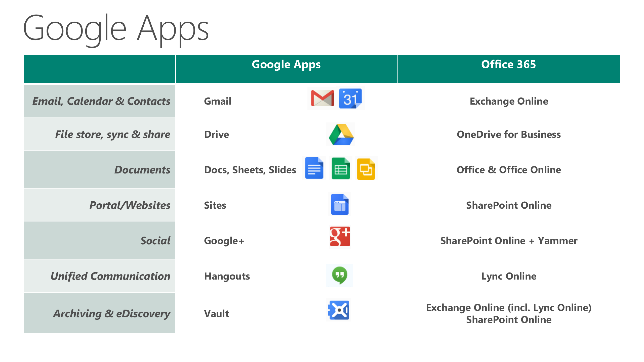This screenshot has height=362, width=644.
Task: Select the Exchange Online text entry
Action: click(x=509, y=101)
